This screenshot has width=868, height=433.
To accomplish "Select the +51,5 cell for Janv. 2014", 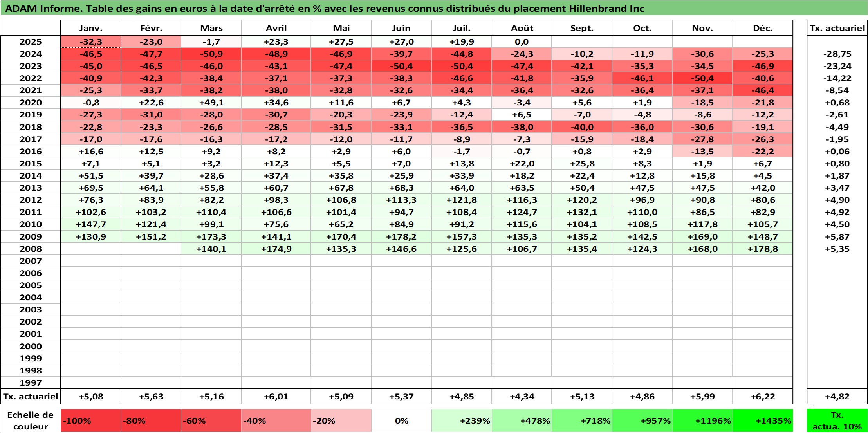I will [x=91, y=176].
